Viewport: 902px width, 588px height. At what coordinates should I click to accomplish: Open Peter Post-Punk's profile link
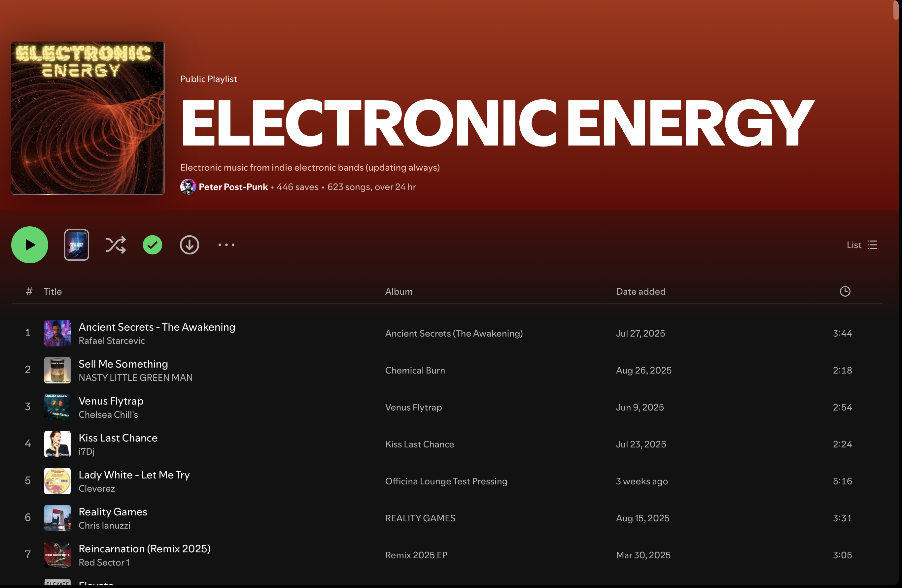point(233,187)
